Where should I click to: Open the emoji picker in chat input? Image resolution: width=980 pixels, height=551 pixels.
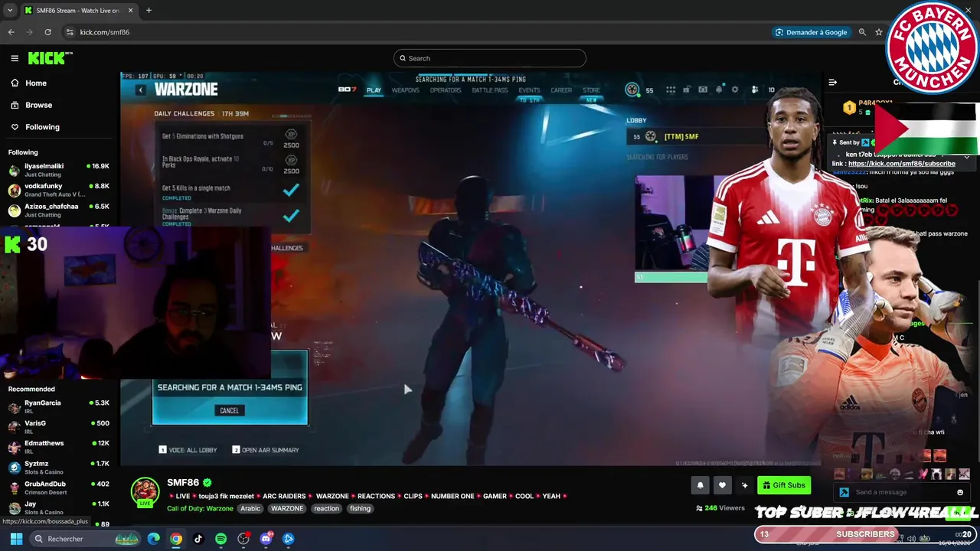pos(960,492)
